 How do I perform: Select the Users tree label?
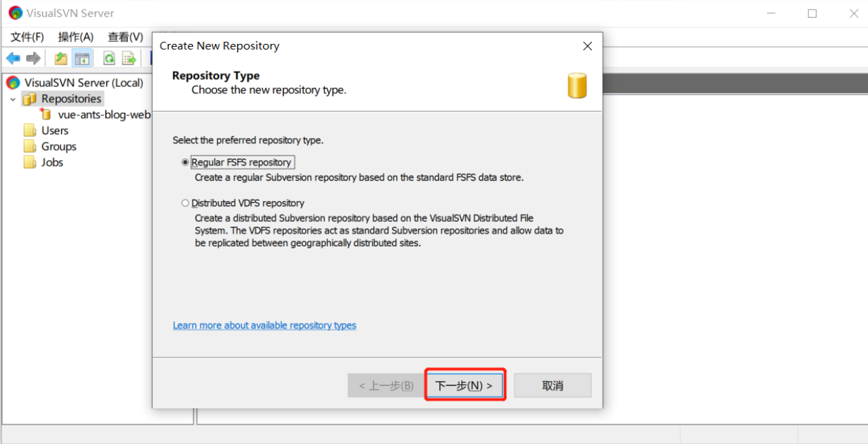(x=55, y=130)
